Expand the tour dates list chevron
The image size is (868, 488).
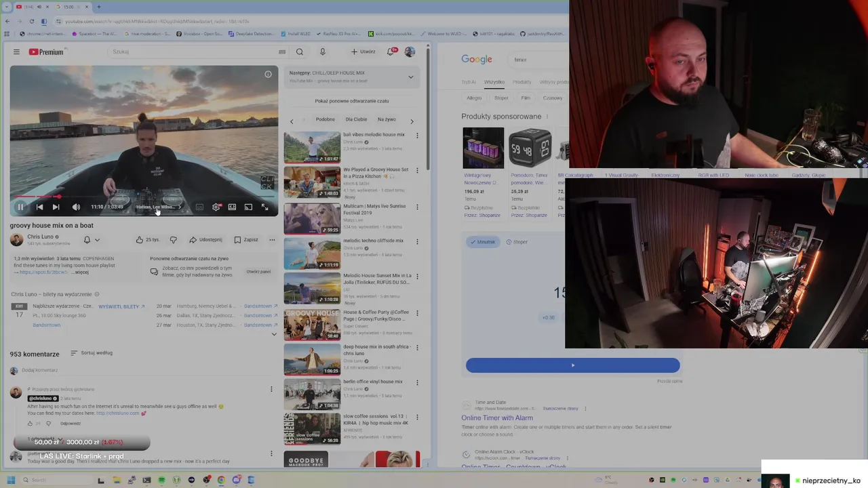point(274,333)
